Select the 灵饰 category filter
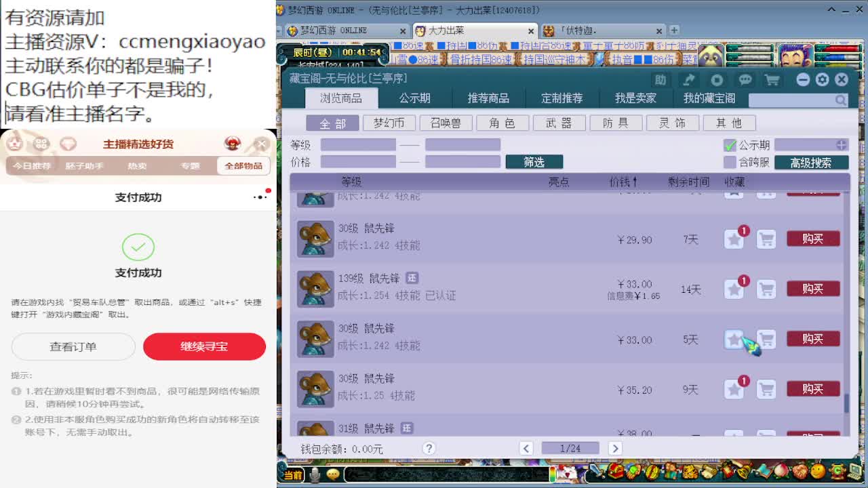This screenshot has height=488, width=868. pos(672,123)
